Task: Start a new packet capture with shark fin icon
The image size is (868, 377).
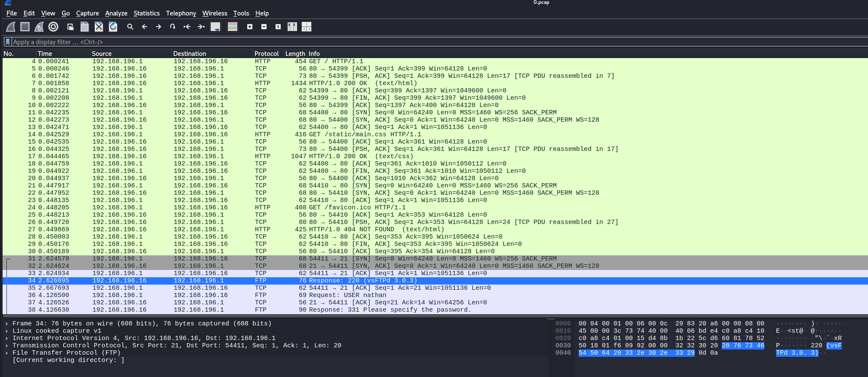Action: pyautogui.click(x=11, y=27)
